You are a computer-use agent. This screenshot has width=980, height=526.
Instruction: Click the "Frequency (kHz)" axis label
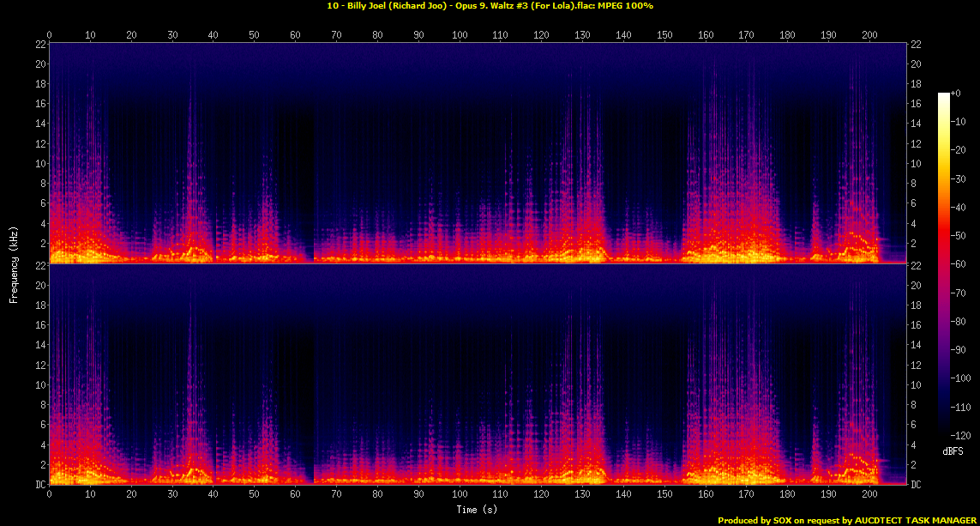[x=14, y=263]
